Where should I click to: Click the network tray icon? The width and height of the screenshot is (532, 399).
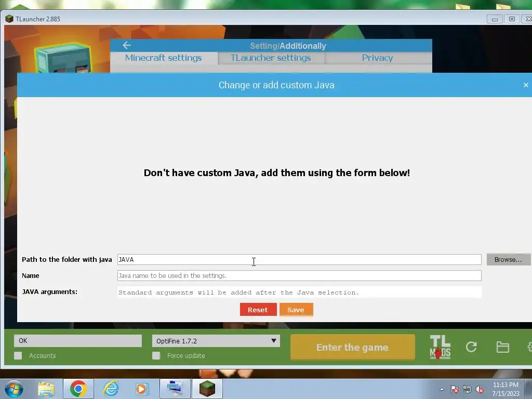click(467, 390)
